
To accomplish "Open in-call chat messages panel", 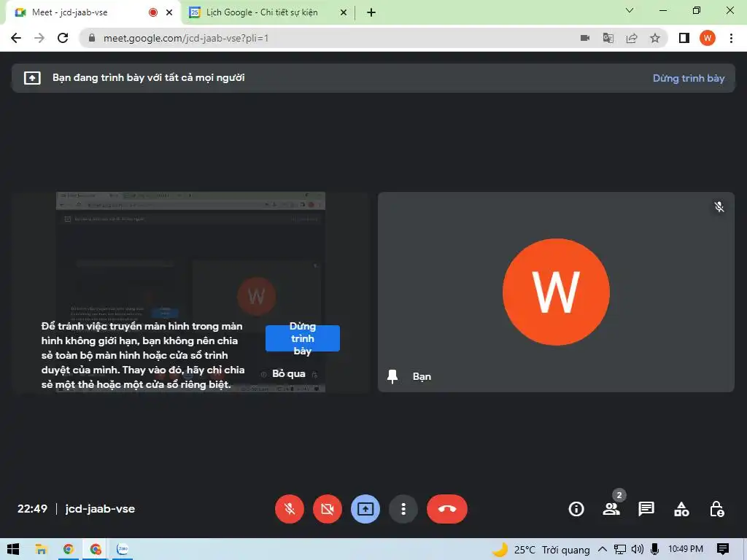I will pyautogui.click(x=646, y=509).
